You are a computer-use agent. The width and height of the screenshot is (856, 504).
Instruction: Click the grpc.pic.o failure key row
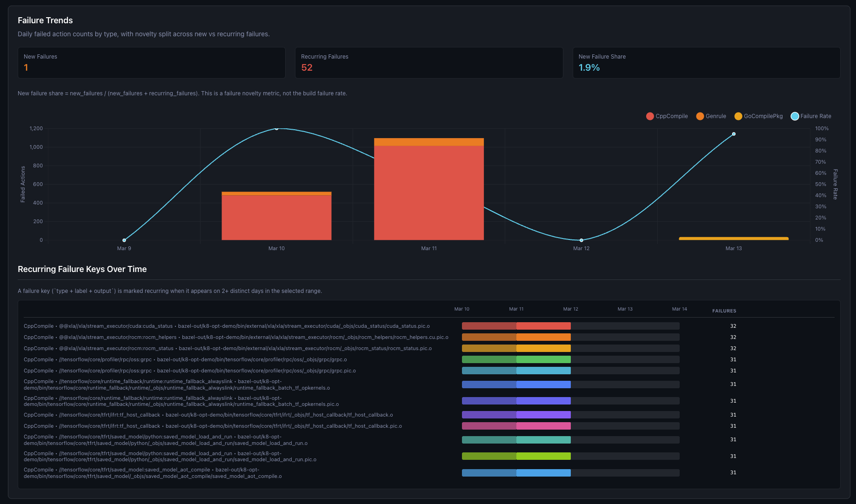click(x=429, y=371)
